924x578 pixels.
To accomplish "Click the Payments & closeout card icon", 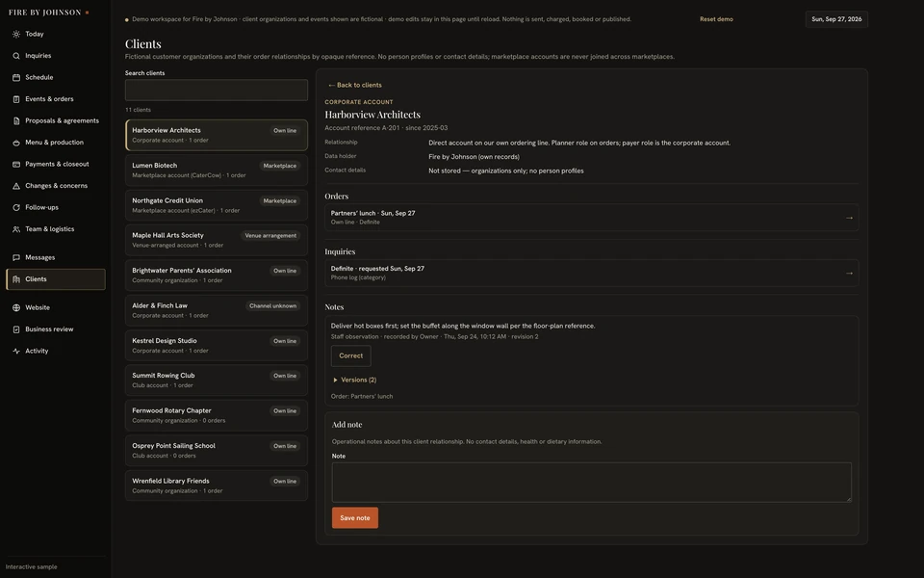I will click(16, 164).
